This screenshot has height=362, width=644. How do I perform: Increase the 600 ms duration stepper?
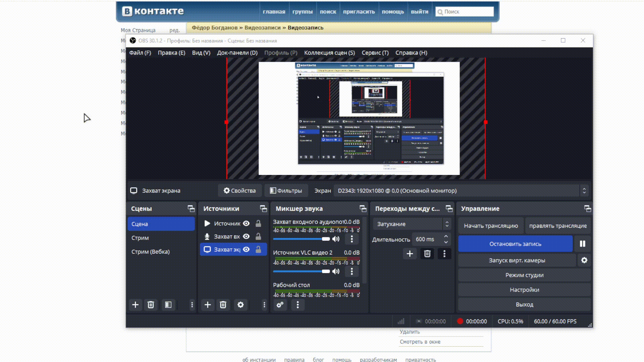(x=446, y=237)
